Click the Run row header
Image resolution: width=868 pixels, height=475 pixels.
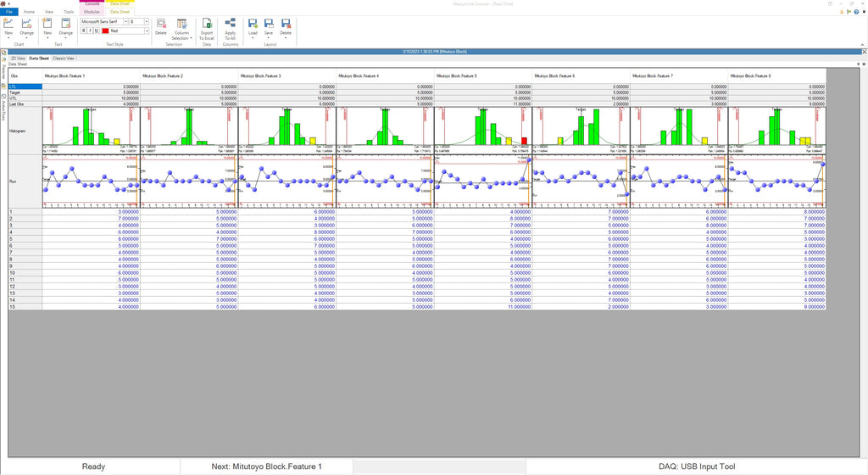[25, 181]
